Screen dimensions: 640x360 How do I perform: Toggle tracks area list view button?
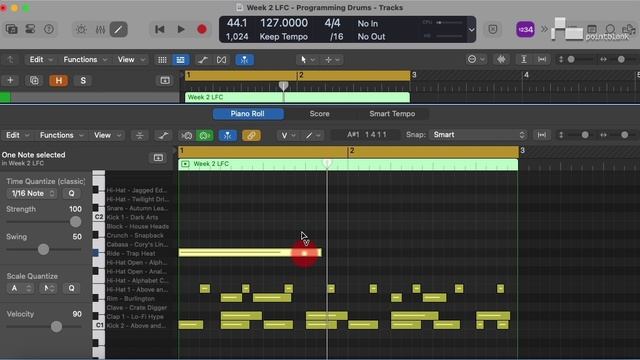(x=180, y=60)
